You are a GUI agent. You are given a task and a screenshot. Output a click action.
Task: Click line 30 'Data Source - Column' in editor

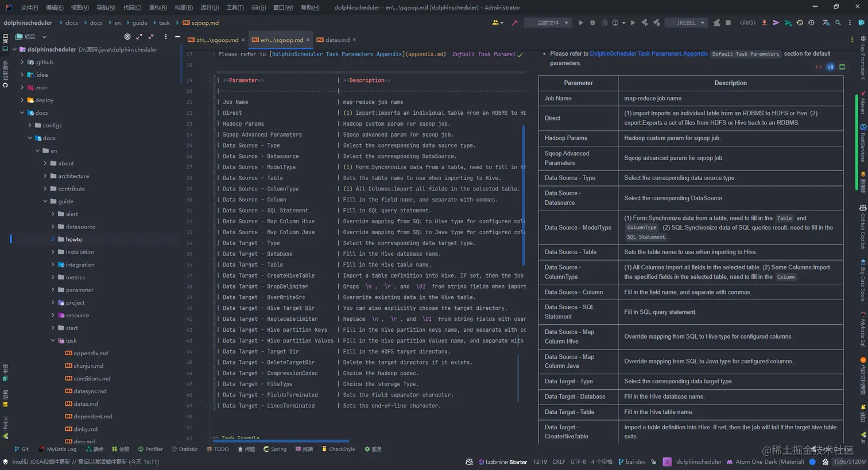click(x=254, y=200)
